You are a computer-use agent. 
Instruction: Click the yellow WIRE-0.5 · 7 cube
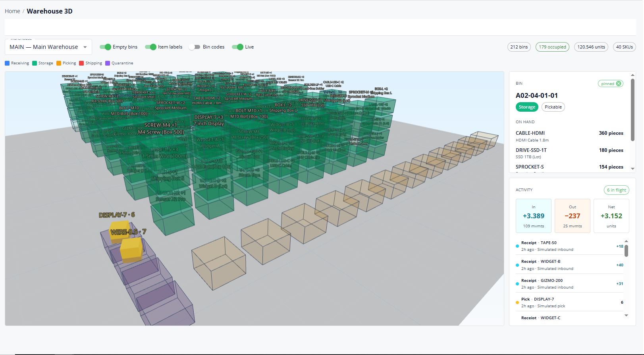(131, 250)
